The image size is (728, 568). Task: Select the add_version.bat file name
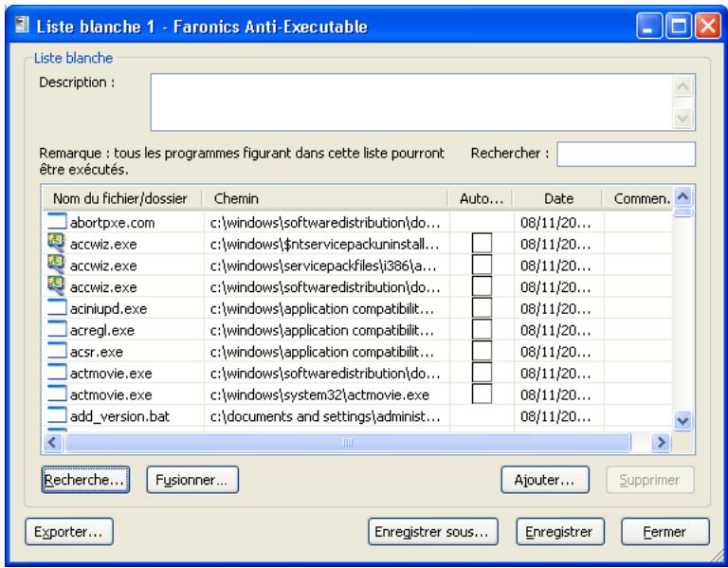pos(119,416)
